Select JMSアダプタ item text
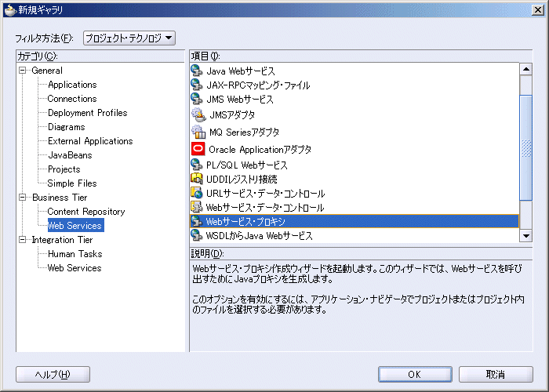 pos(232,114)
